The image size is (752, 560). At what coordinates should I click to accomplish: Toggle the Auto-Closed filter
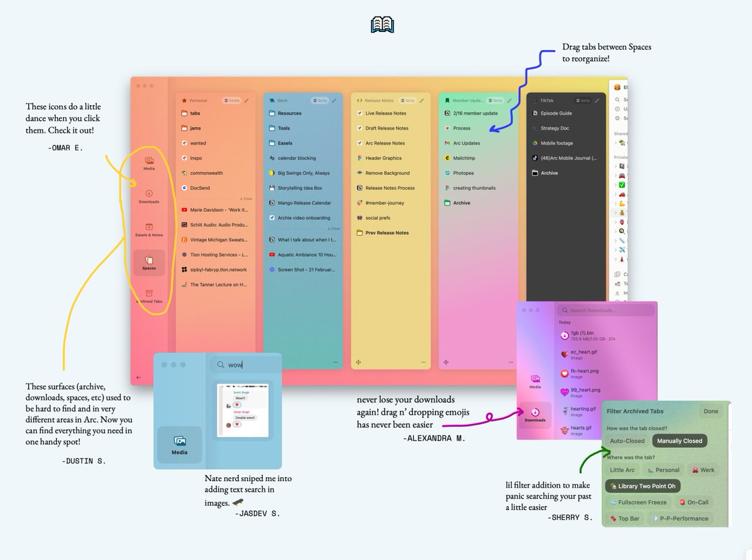coord(627,441)
